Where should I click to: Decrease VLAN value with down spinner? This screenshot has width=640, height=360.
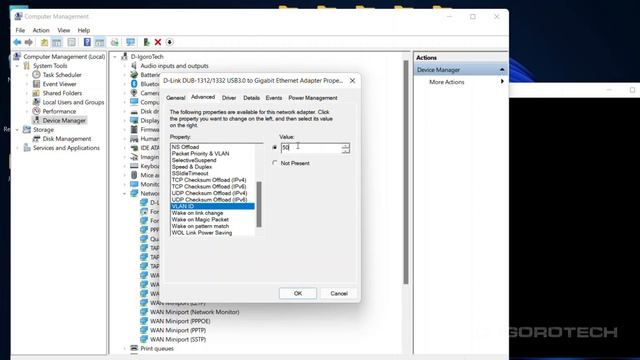pyautogui.click(x=346, y=151)
